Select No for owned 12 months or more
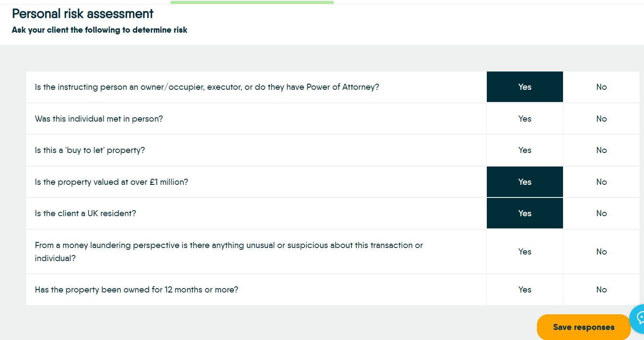Screen dimensions: 644x340 click(601, 289)
